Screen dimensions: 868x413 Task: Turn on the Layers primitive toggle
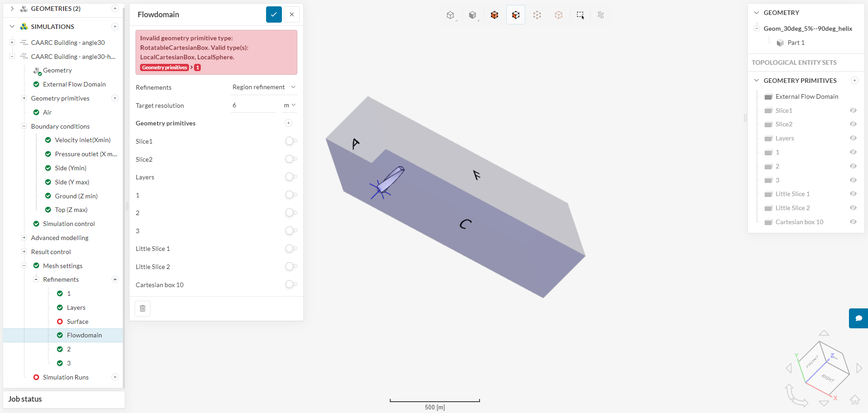[x=291, y=177]
